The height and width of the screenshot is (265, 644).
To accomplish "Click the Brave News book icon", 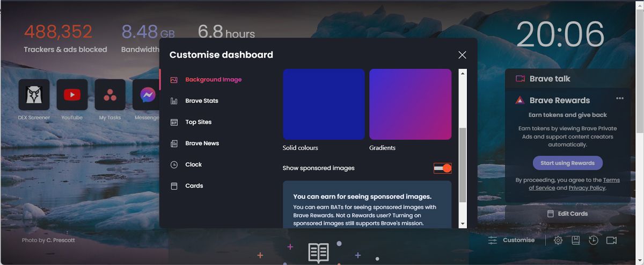I will coord(318,253).
